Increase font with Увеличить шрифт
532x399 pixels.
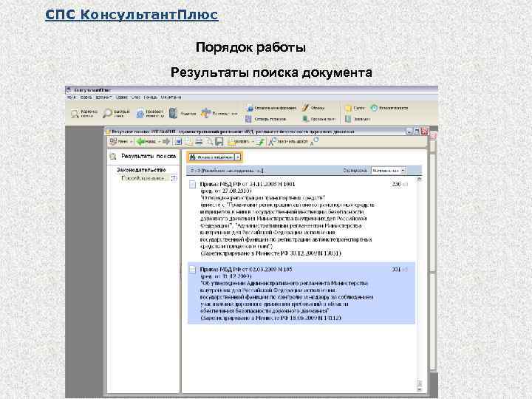(x=288, y=141)
